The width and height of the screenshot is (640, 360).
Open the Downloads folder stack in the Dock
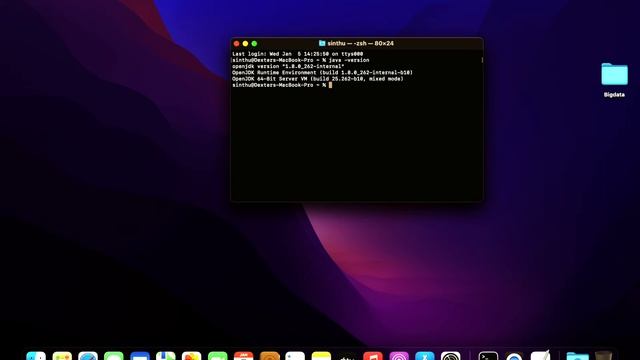pos(578,356)
